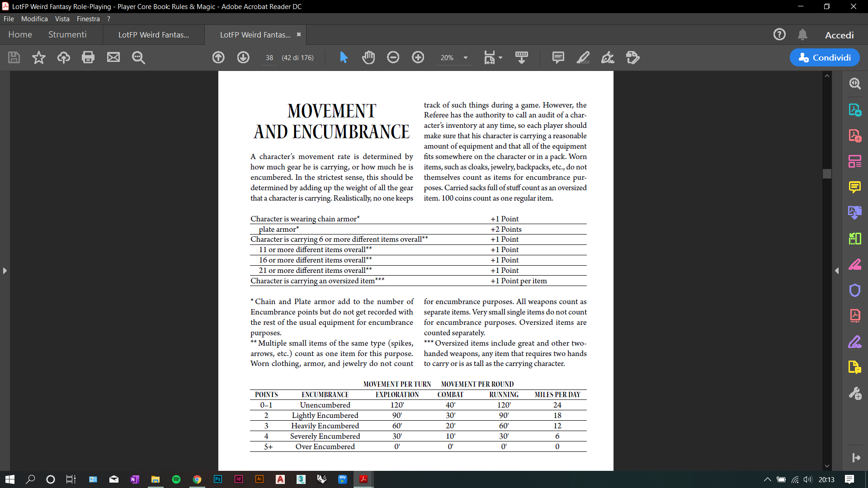868x488 pixels.
Task: Click the Print file icon
Action: pos(88,57)
